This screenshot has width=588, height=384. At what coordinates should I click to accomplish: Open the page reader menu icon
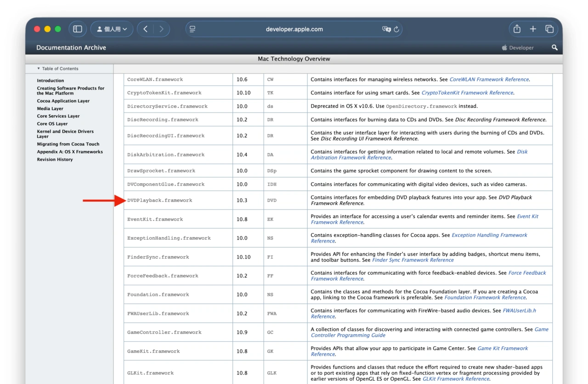(x=192, y=29)
